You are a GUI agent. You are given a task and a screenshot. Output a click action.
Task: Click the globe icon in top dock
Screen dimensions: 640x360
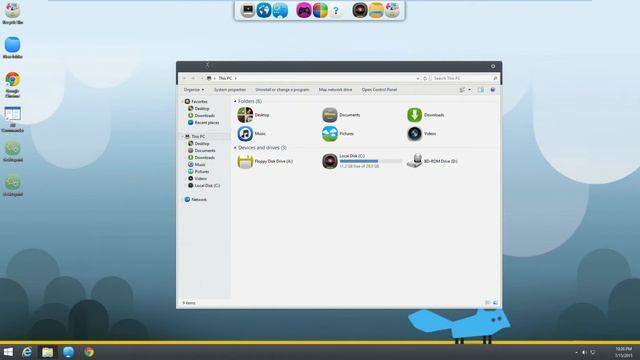click(x=264, y=10)
